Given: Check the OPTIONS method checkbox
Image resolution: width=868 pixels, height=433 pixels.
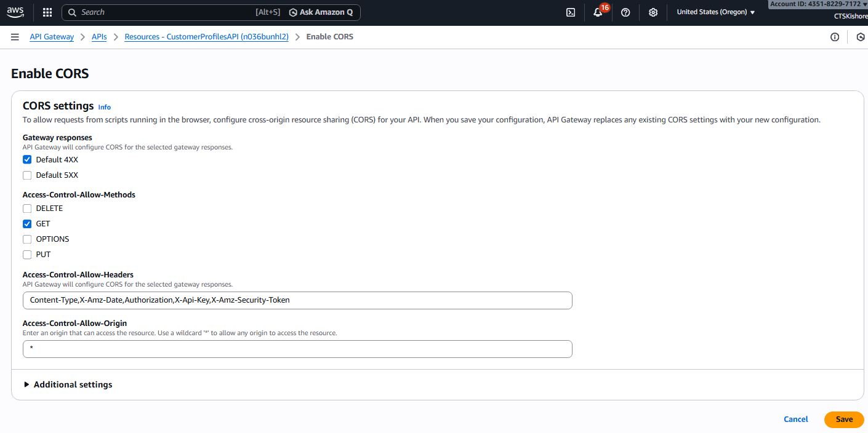Looking at the screenshot, I should 27,239.
